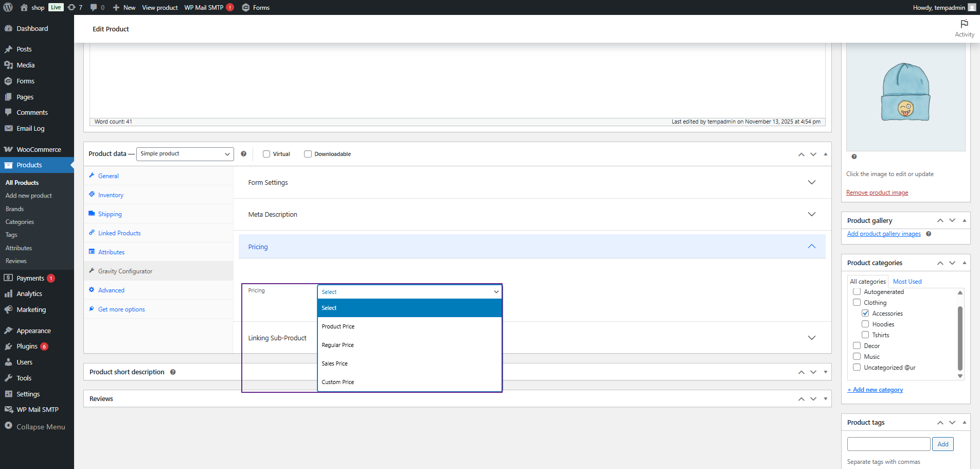Click the WordPress logo icon
Viewport: 980px width, 469px height.
coord(8,7)
